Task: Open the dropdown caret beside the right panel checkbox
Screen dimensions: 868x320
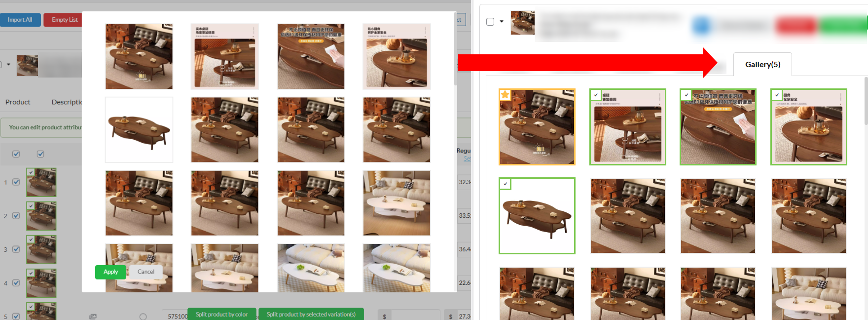Action: (x=502, y=22)
